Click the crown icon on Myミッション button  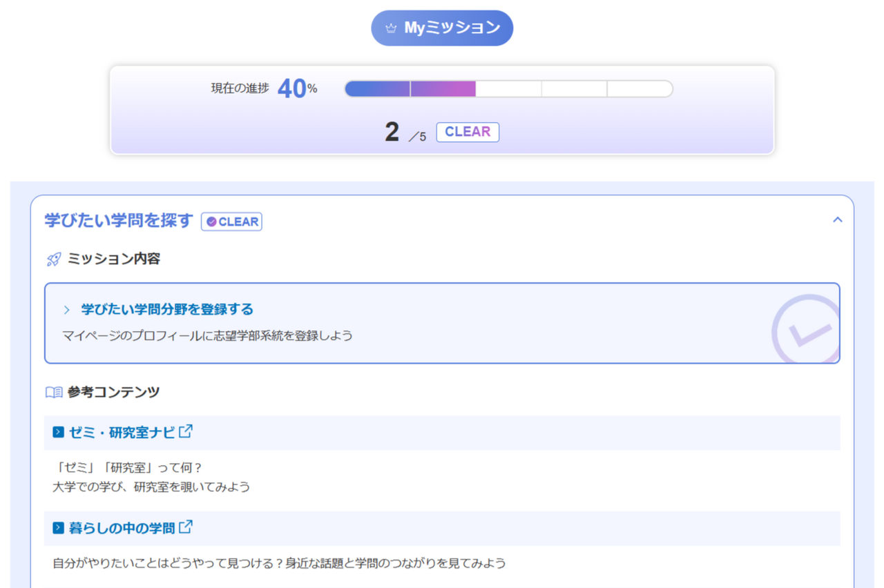click(x=392, y=28)
